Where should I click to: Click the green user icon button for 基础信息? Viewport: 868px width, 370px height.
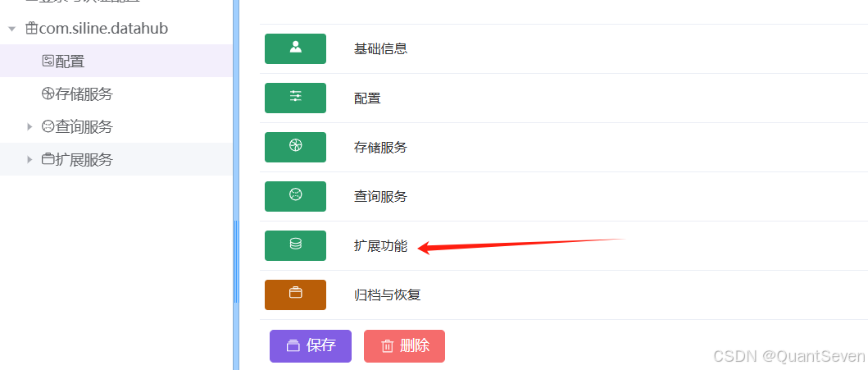[295, 48]
